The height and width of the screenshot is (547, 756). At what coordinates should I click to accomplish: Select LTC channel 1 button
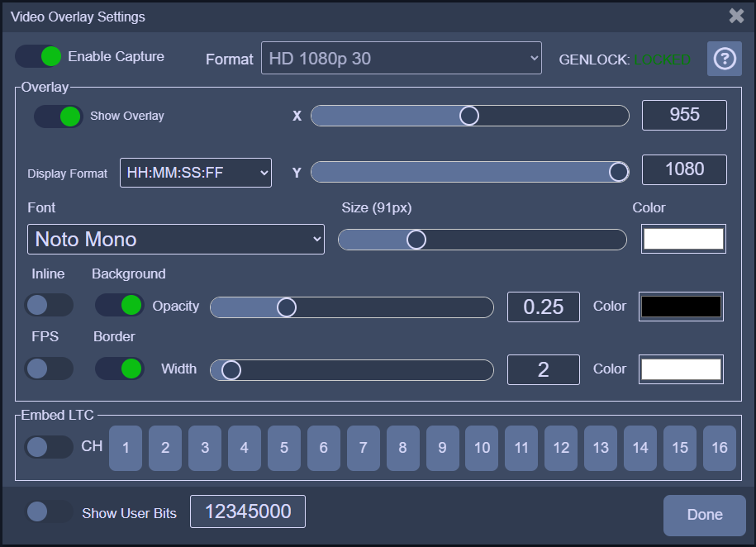click(126, 448)
